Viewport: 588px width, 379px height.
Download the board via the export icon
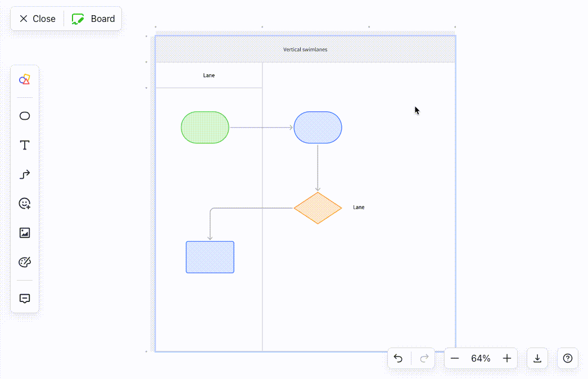tap(537, 358)
